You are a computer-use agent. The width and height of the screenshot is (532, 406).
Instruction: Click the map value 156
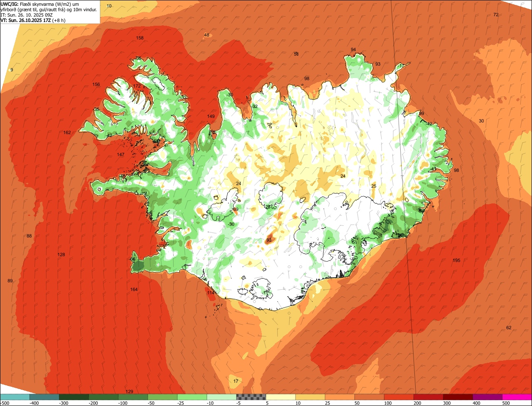96,85
